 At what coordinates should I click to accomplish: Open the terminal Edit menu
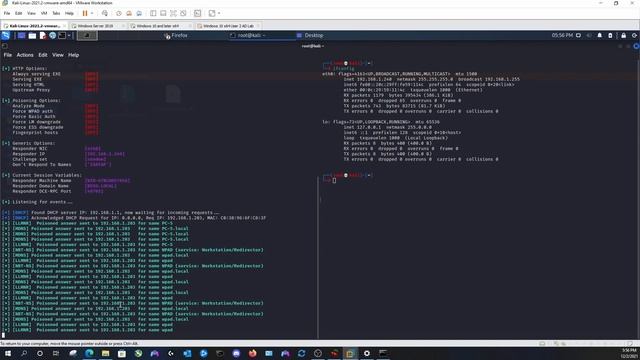pyautogui.click(x=43, y=55)
